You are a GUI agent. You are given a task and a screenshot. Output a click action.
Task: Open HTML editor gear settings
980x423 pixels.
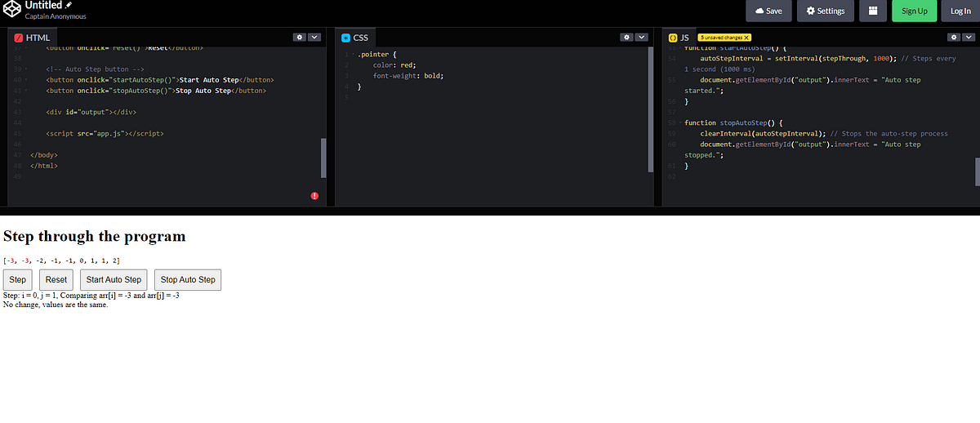300,38
